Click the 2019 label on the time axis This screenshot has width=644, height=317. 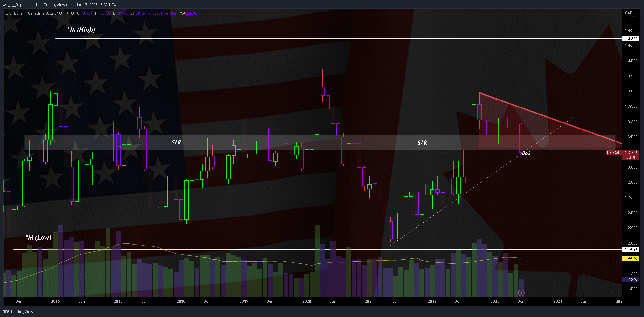click(x=244, y=301)
